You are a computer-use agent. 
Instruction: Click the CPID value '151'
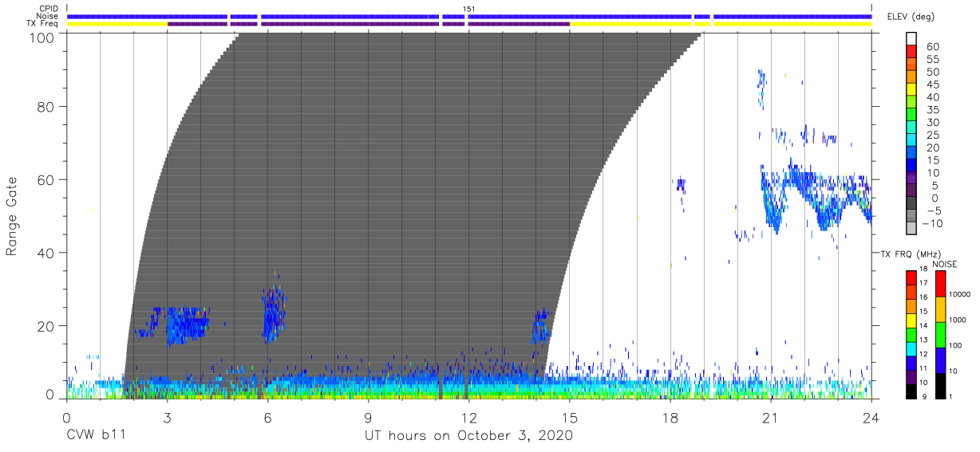point(469,9)
